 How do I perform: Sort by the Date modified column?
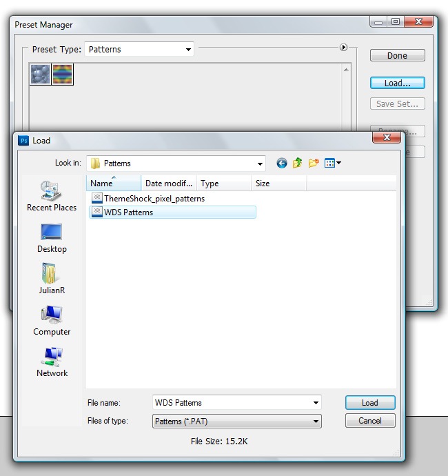(169, 184)
